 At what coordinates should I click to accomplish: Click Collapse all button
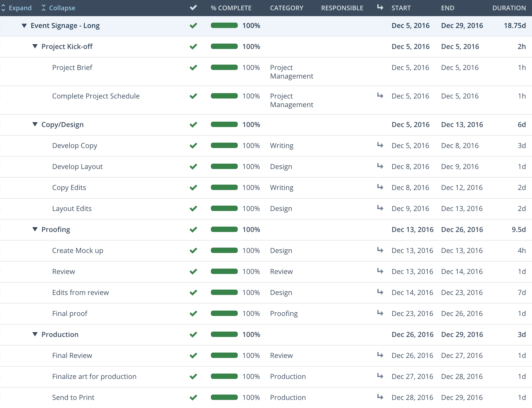(59, 8)
